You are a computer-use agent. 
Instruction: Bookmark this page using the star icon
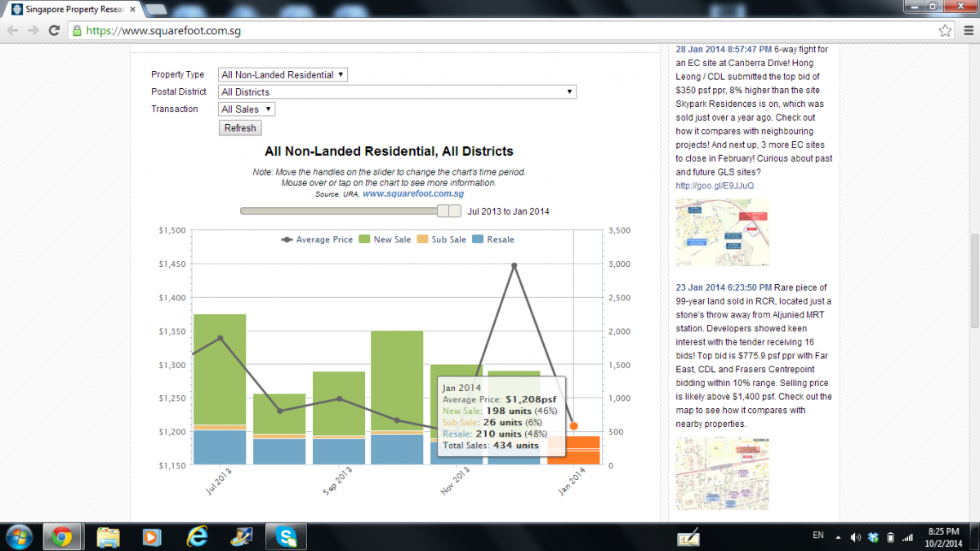945,30
